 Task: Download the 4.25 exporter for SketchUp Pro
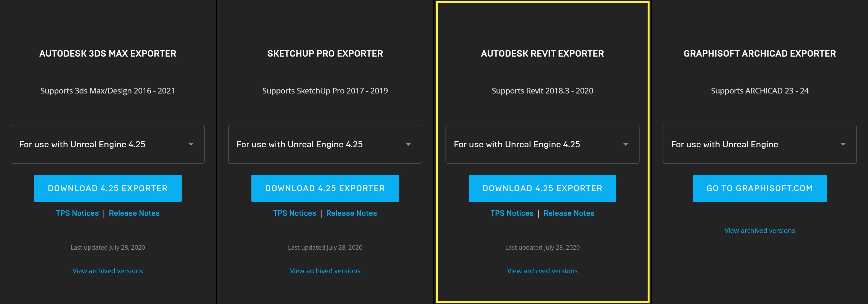[x=325, y=188]
